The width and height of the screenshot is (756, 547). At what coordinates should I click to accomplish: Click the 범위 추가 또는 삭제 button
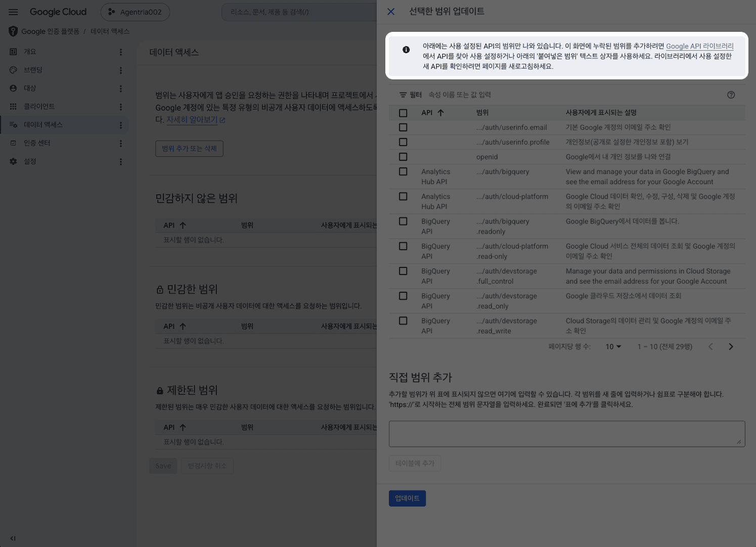pos(189,149)
